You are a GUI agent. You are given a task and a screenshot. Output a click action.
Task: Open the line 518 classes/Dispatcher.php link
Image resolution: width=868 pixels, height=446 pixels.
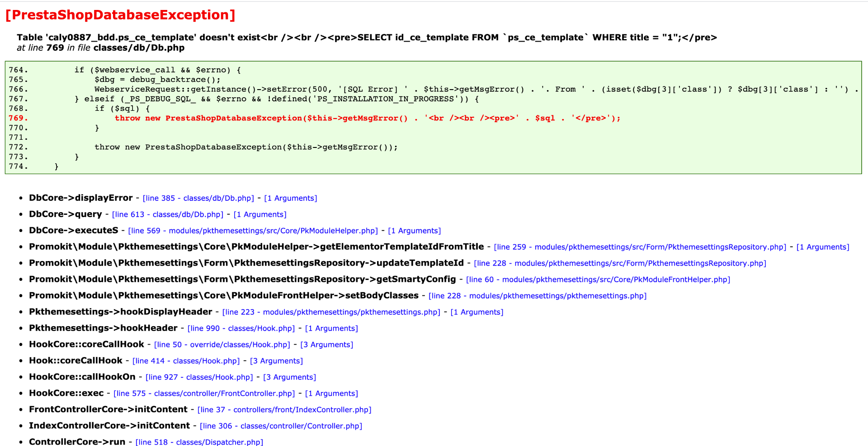click(x=199, y=442)
